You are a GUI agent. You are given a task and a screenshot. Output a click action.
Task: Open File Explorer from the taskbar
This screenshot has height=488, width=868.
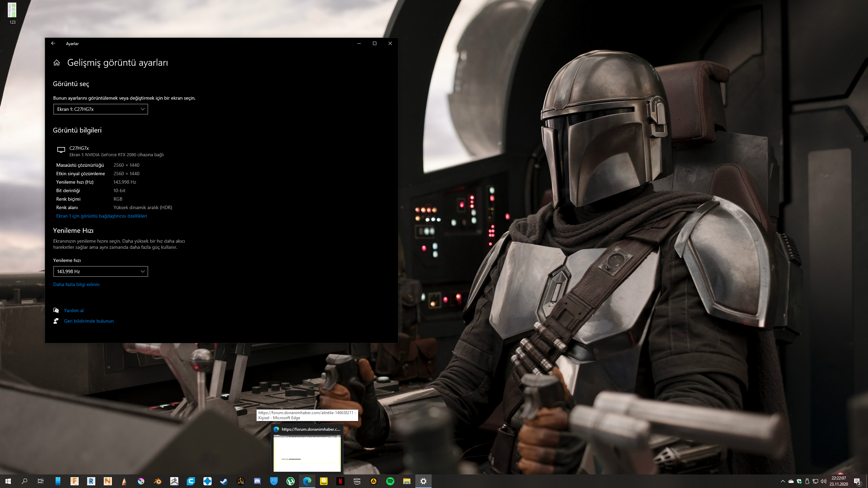(x=407, y=481)
